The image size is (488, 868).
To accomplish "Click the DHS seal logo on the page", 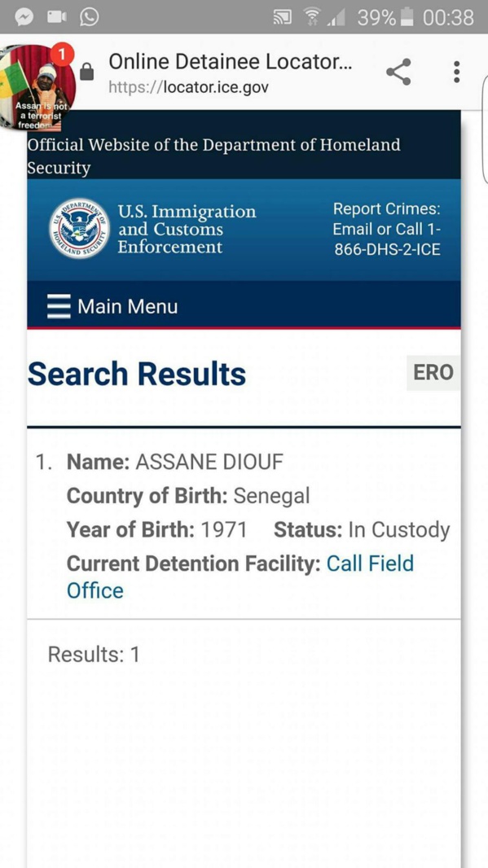I will 81,228.
